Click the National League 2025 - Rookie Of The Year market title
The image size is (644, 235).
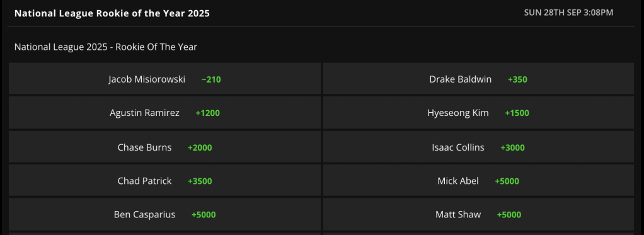[x=106, y=47]
